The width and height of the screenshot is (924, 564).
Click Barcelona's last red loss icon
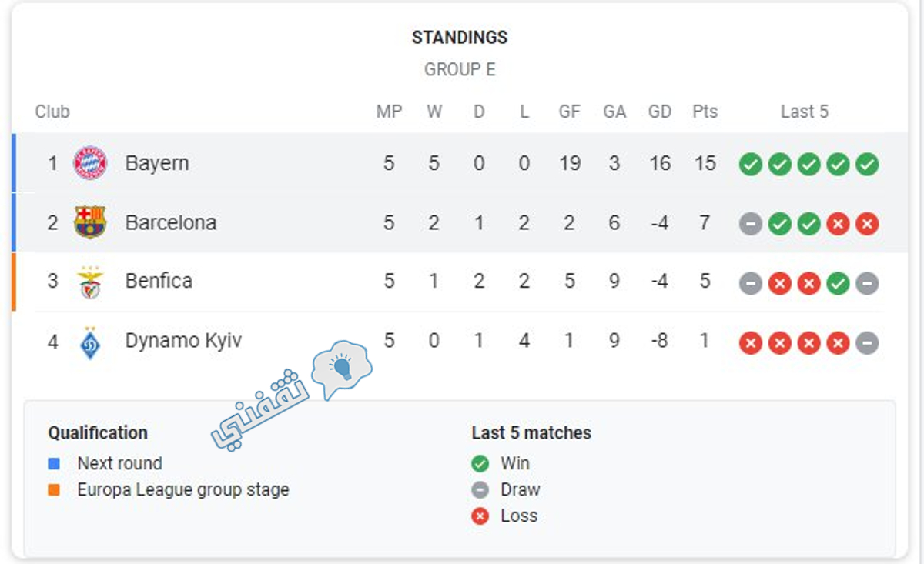867,224
